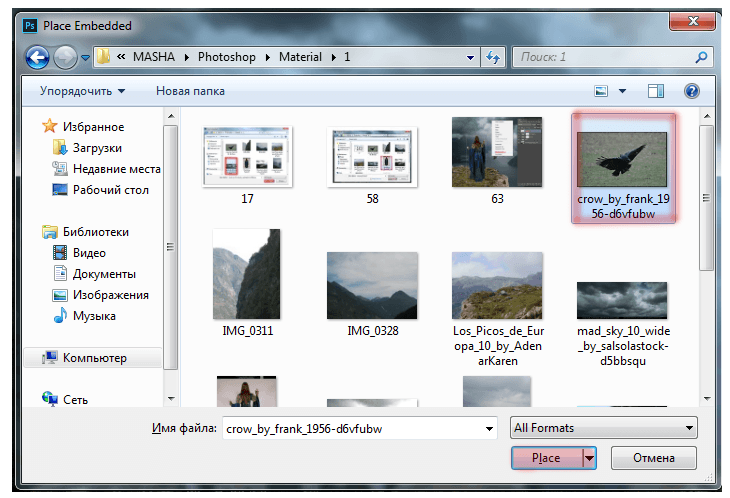
Task: Open Загрузки folder in sidebar
Action: (x=96, y=148)
